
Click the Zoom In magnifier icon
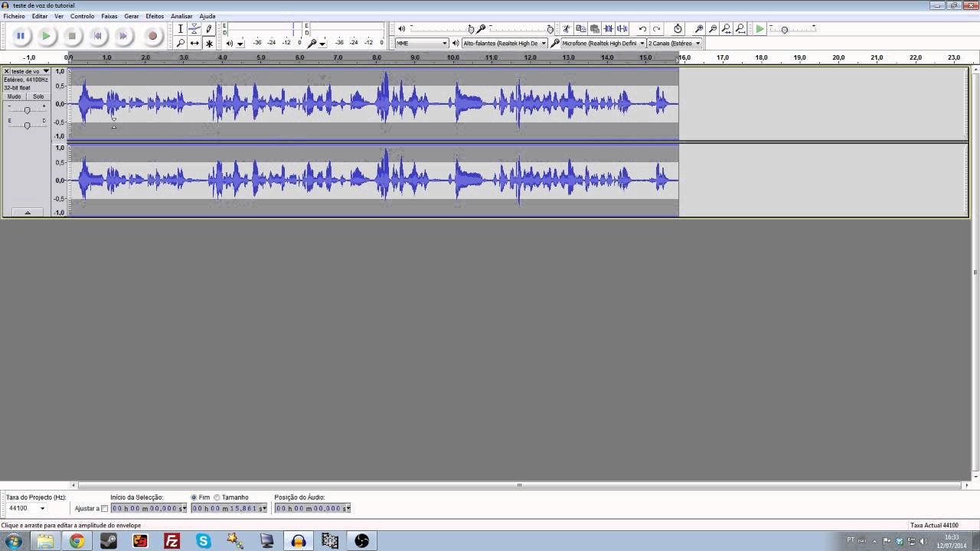[699, 29]
